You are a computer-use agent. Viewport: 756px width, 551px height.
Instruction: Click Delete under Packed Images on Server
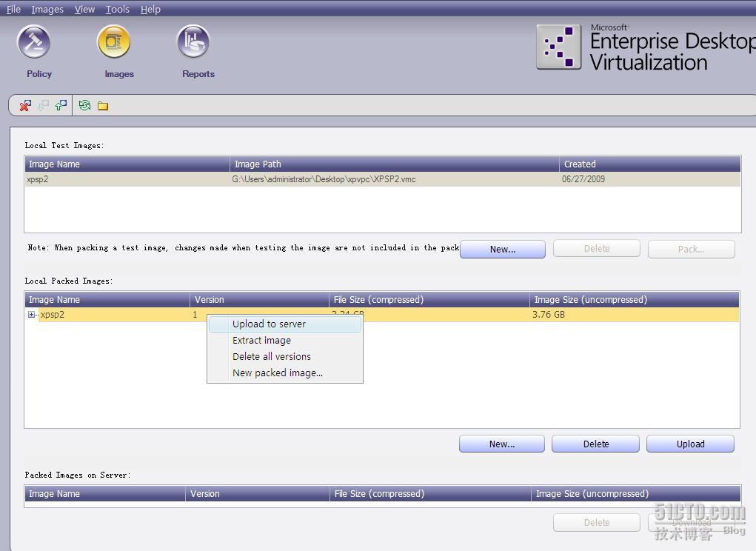[x=596, y=523]
